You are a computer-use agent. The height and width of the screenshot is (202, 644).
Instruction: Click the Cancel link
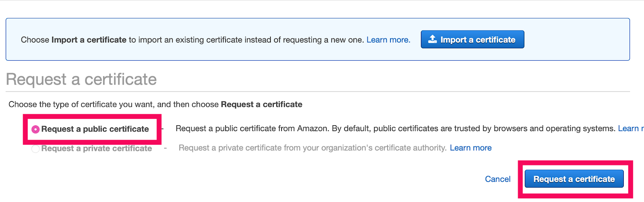498,179
